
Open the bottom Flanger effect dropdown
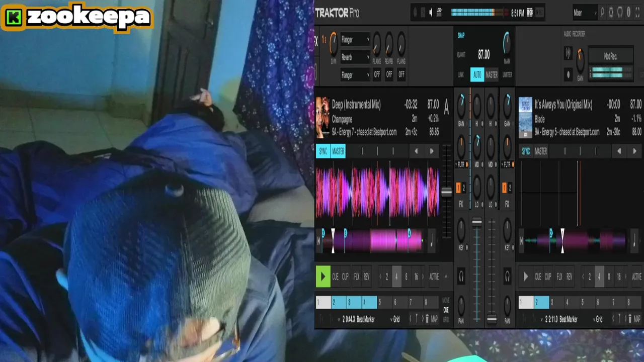coord(355,75)
